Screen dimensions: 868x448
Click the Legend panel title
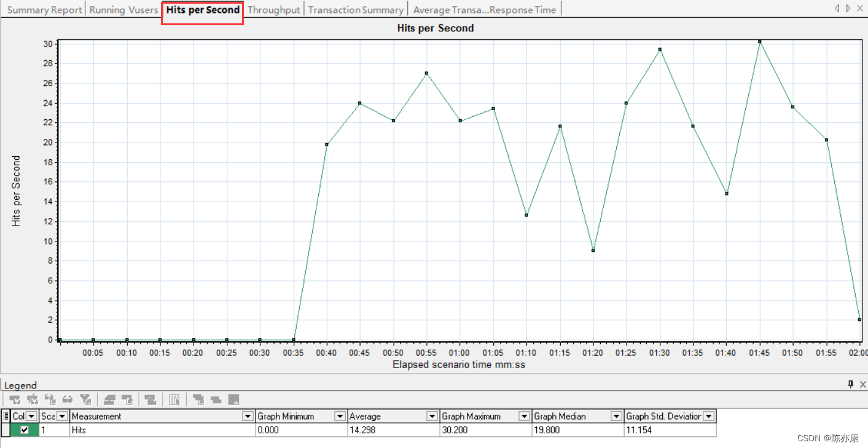tap(21, 385)
